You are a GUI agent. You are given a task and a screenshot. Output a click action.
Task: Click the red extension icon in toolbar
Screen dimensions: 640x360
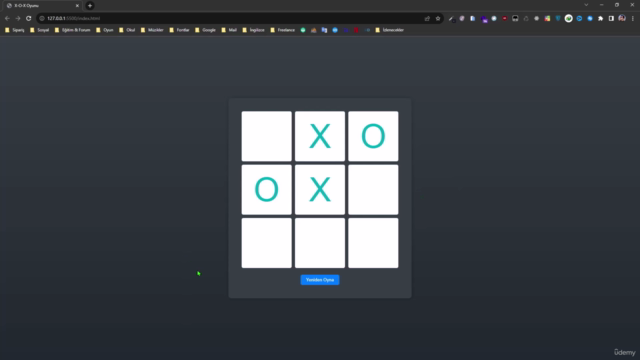(x=504, y=18)
